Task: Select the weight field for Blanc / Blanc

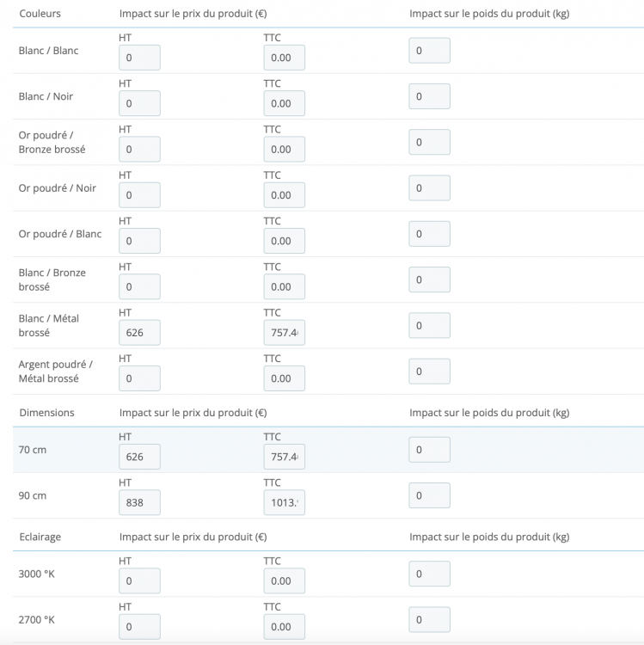Action: [x=429, y=51]
